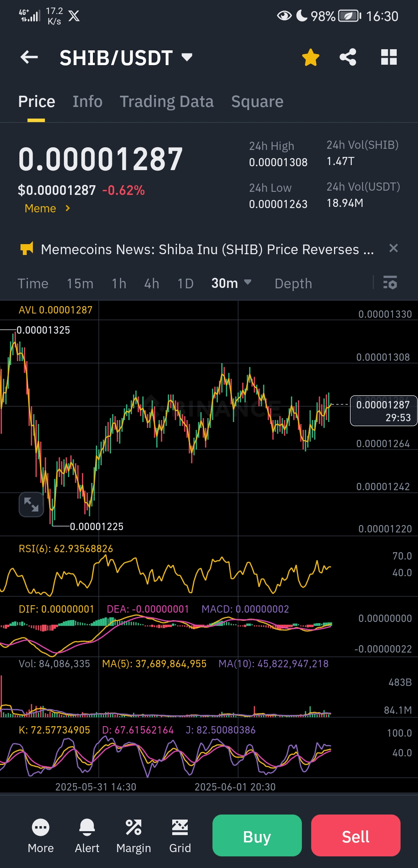Select the 4h chart interval
The image size is (418, 868).
(x=152, y=284)
